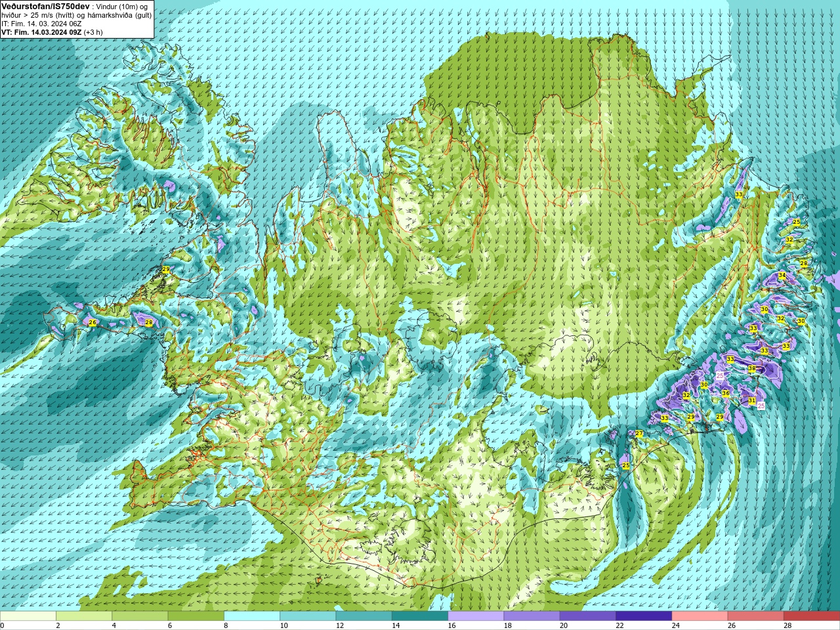840x630 pixels.
Task: Click the dark indigo swatch between 22 and 24
Action: 644,616
